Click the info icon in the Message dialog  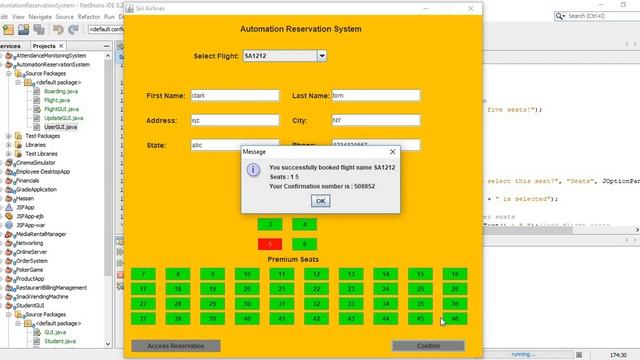tap(253, 169)
